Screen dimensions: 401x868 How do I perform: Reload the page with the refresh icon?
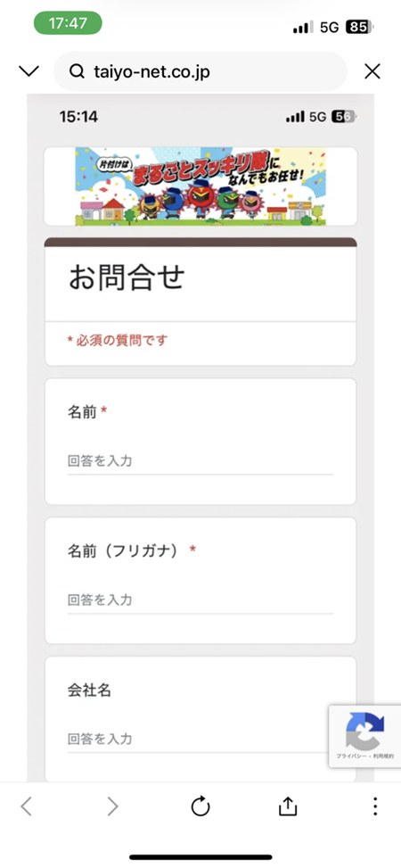200,806
